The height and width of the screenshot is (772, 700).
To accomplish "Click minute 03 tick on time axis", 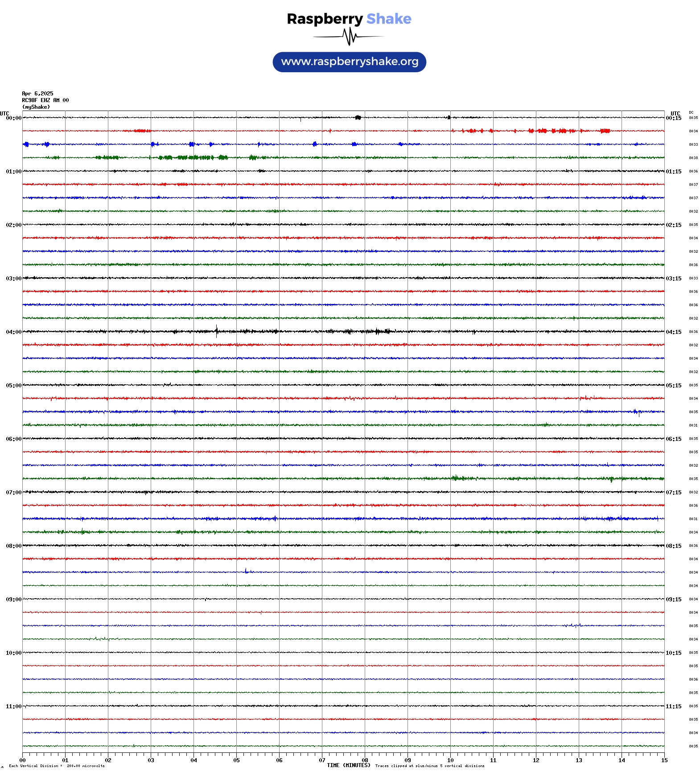I will pyautogui.click(x=151, y=760).
